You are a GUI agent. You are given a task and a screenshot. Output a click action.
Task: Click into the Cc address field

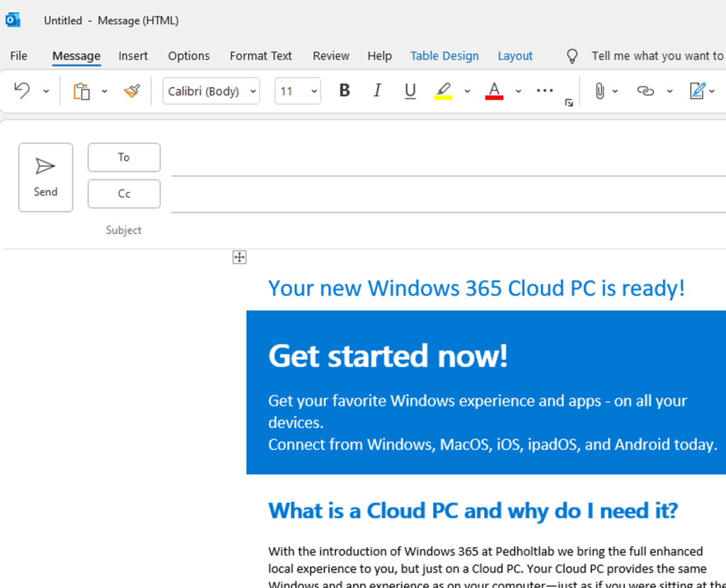(x=449, y=197)
